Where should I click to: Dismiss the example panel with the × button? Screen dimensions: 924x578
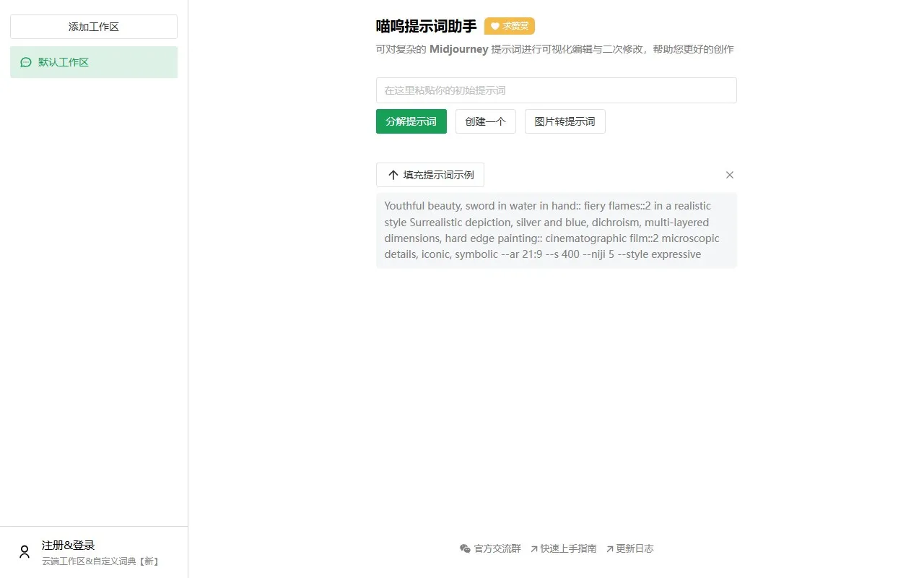[x=729, y=175]
